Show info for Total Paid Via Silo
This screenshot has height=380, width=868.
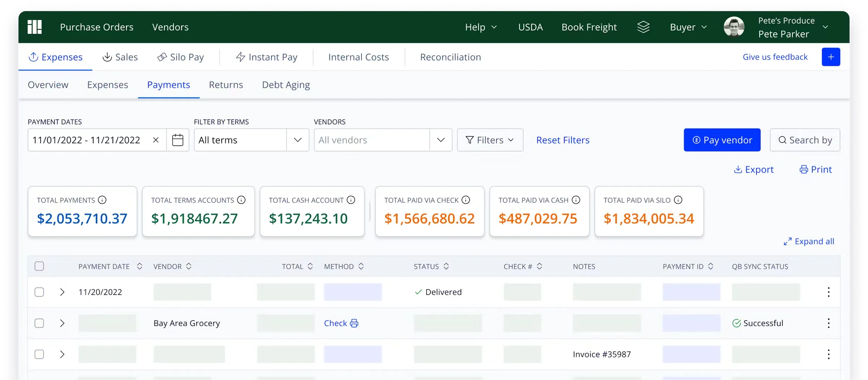(x=678, y=200)
